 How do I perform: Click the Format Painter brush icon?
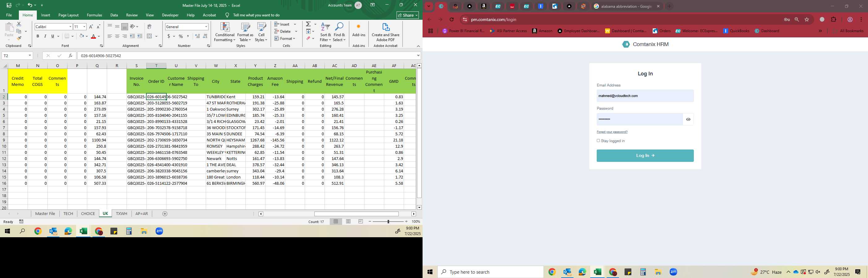click(x=19, y=38)
